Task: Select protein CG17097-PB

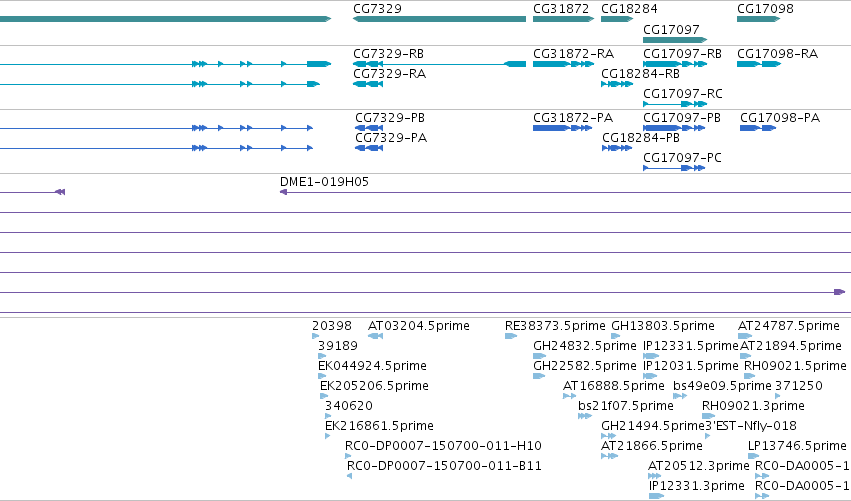Action: coord(674,128)
